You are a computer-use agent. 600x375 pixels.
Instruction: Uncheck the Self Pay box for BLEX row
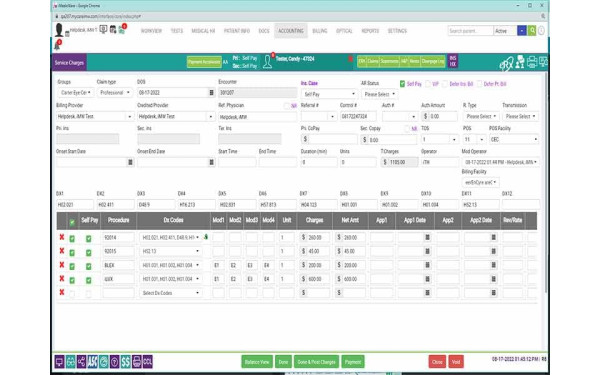pyautogui.click(x=88, y=266)
